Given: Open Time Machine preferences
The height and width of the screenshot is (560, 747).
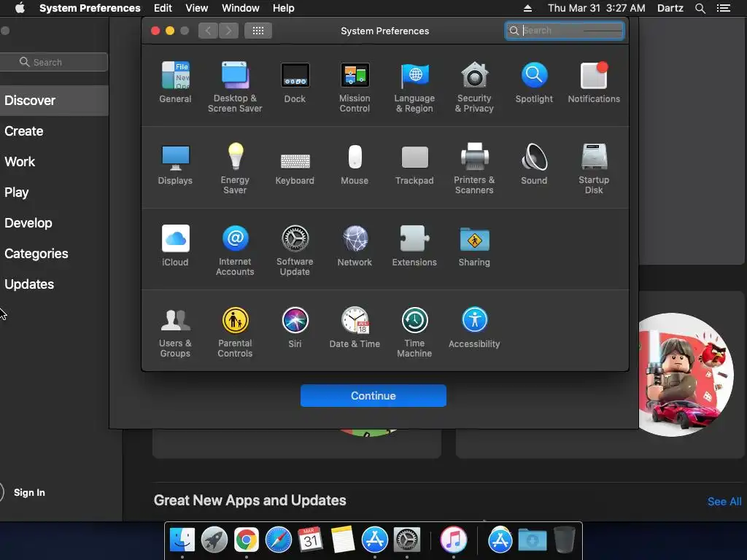Looking at the screenshot, I should pyautogui.click(x=414, y=332).
